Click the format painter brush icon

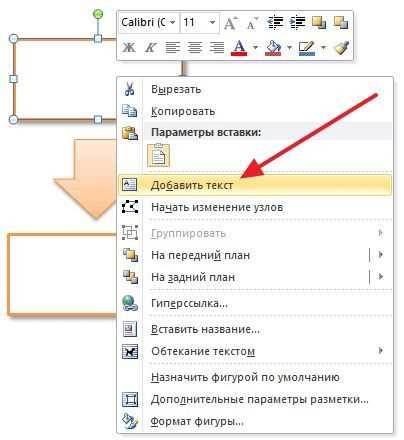pyautogui.click(x=342, y=48)
